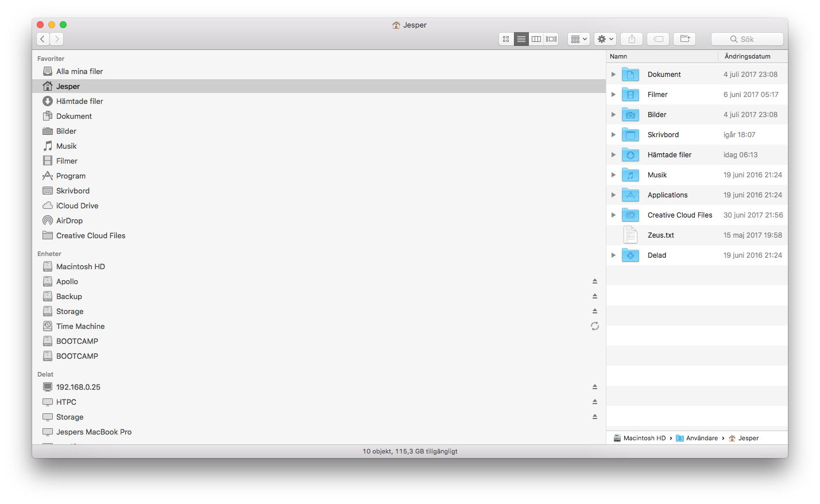Select Skrivbord row in file list

coord(697,135)
